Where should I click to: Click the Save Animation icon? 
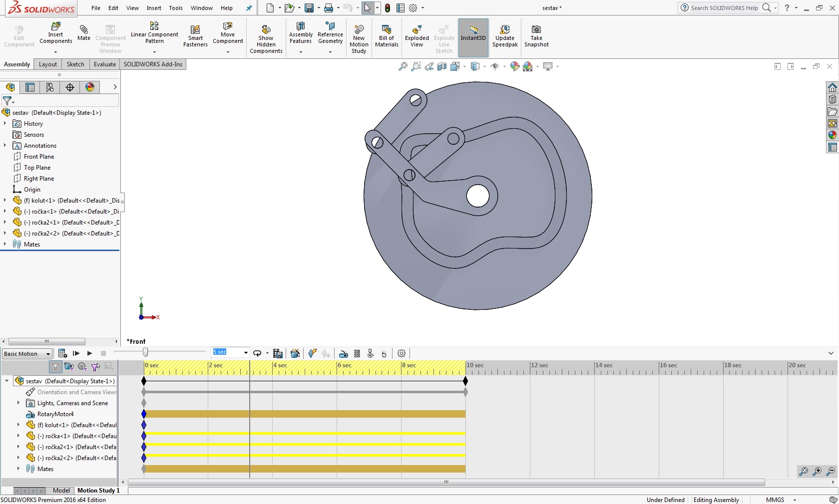(x=278, y=353)
